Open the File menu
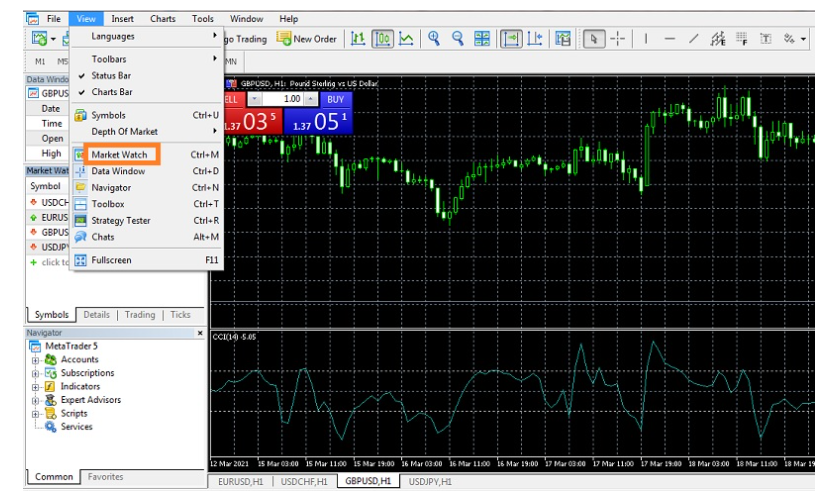Image resolution: width=840 pixels, height=501 pixels. coord(54,19)
